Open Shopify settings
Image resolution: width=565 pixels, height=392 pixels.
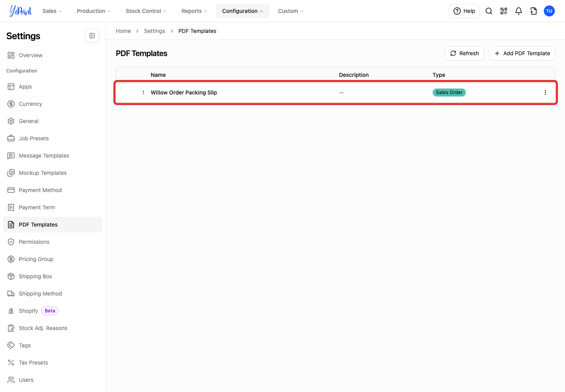[53, 311]
